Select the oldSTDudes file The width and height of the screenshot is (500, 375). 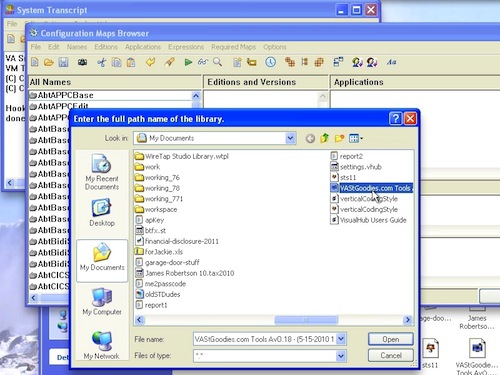(x=158, y=294)
